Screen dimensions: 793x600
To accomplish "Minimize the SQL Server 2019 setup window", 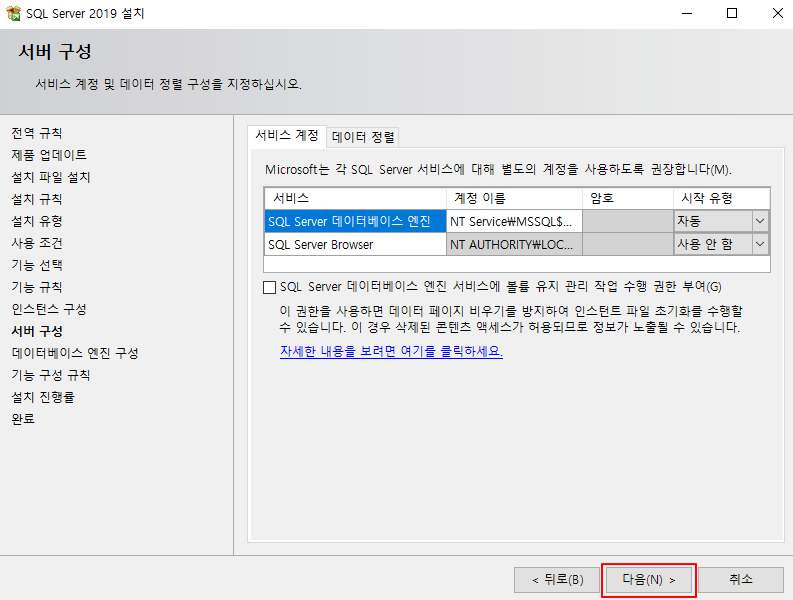I will (687, 14).
